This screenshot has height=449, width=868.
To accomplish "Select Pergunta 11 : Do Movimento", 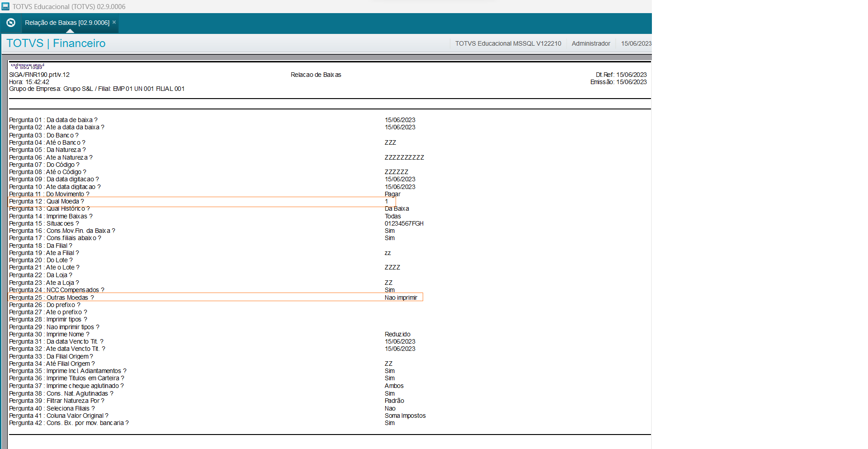I will point(49,194).
